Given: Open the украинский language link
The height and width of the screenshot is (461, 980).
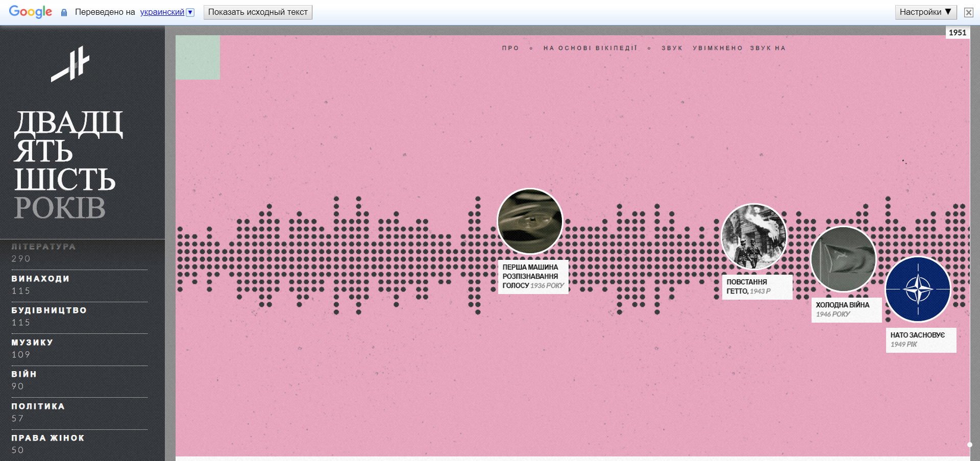Looking at the screenshot, I should (162, 12).
